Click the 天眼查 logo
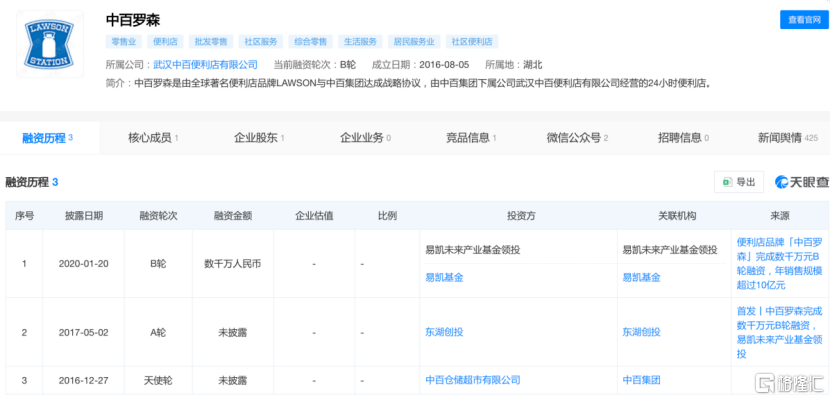The height and width of the screenshot is (400, 830). 801,182
